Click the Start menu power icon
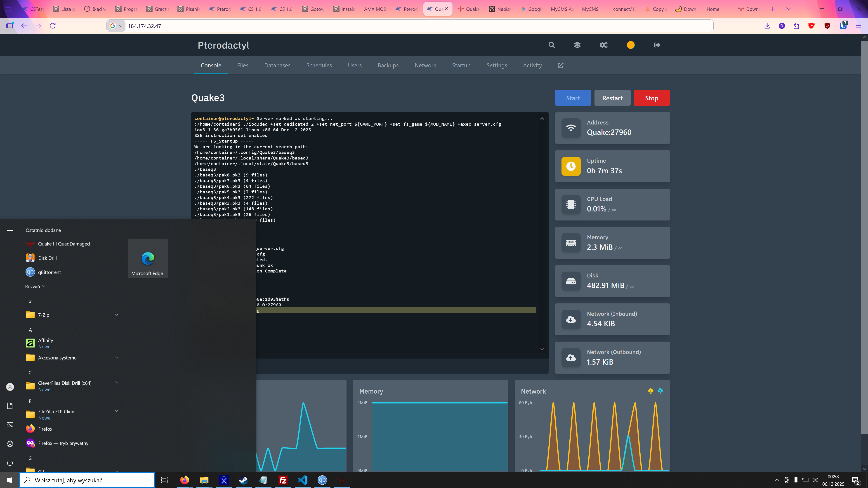Image resolution: width=868 pixels, height=488 pixels. [x=10, y=463]
